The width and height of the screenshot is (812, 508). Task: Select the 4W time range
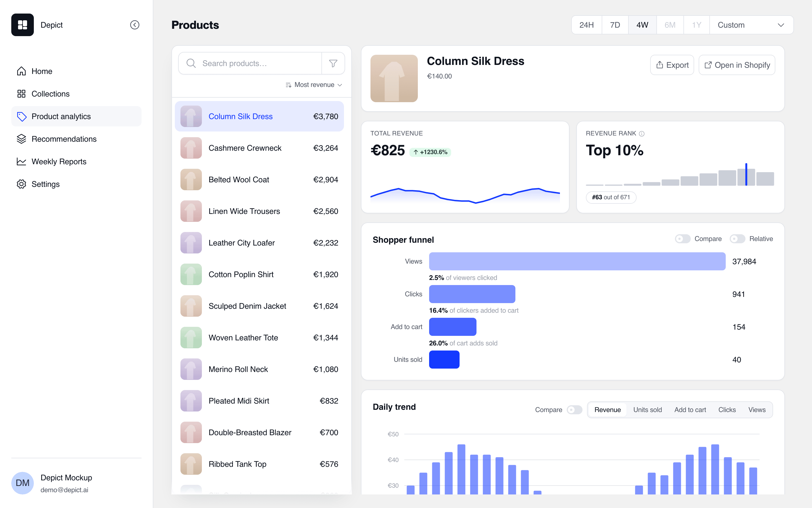point(642,25)
